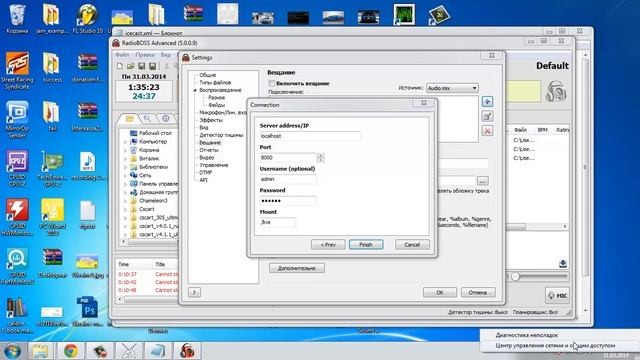640x360 pixels.
Task: Click the RadioBOSS headphones icon in taskbar
Action: tap(187, 351)
